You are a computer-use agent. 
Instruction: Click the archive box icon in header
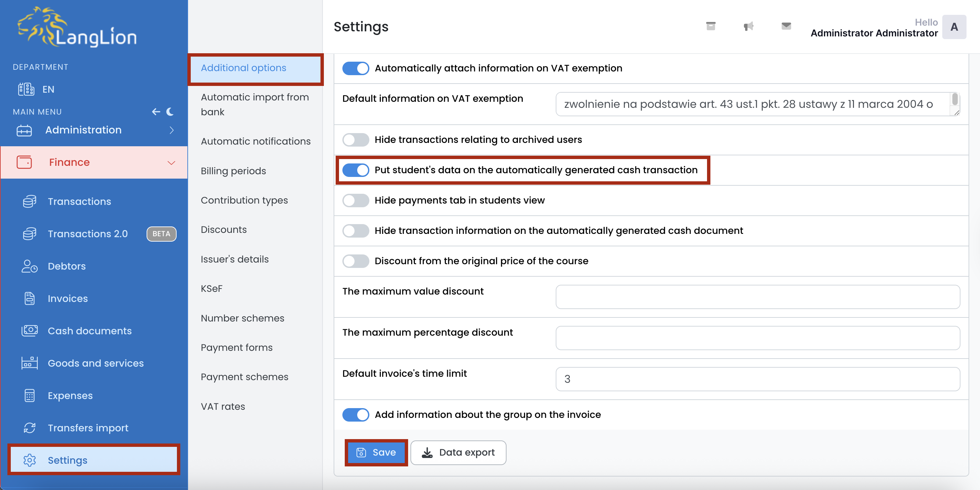[x=710, y=26]
